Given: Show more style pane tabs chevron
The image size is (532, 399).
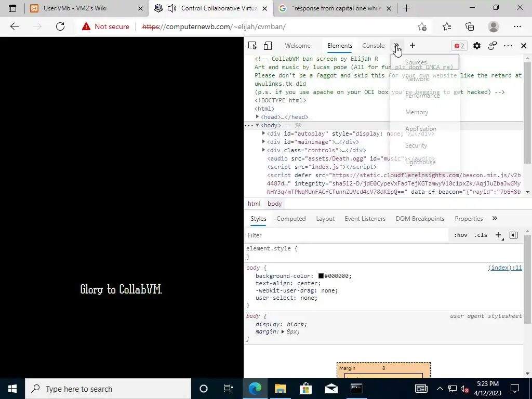Looking at the screenshot, I should (495, 218).
